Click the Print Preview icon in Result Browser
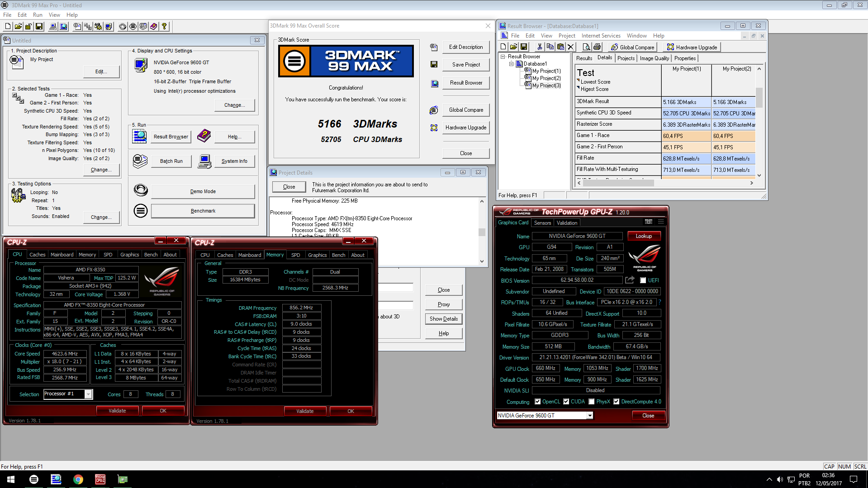 click(x=586, y=47)
